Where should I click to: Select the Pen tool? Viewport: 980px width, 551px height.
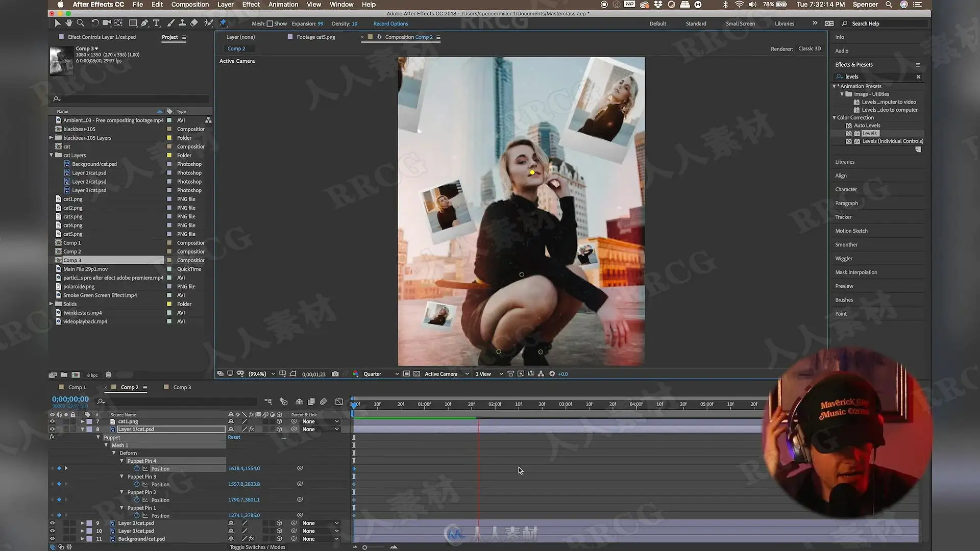click(x=144, y=23)
